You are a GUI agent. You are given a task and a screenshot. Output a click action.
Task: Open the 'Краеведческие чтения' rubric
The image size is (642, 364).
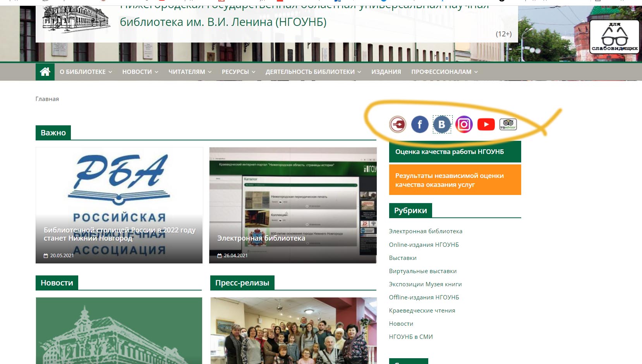pyautogui.click(x=422, y=311)
